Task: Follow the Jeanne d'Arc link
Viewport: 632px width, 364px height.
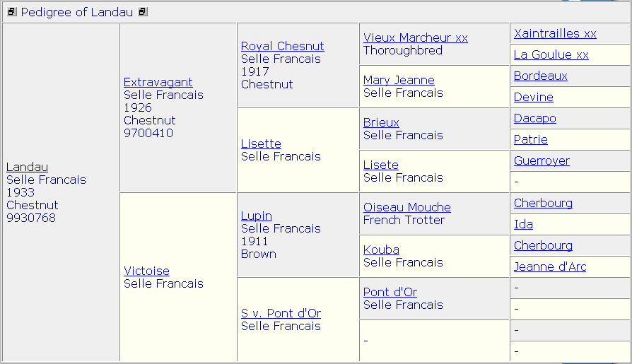Action: coord(549,266)
